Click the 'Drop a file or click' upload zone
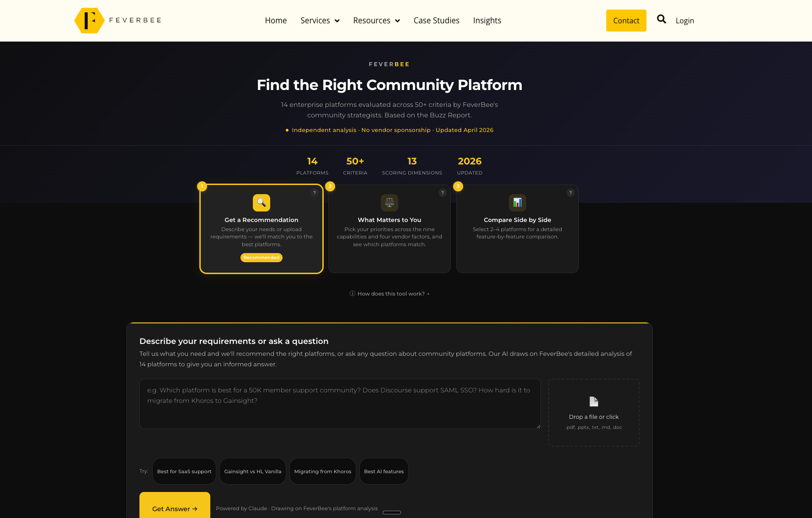 pyautogui.click(x=594, y=412)
